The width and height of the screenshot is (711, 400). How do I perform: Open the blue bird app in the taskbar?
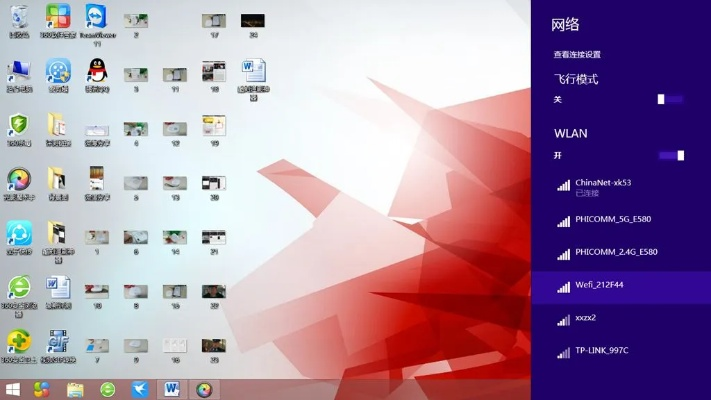[139, 389]
